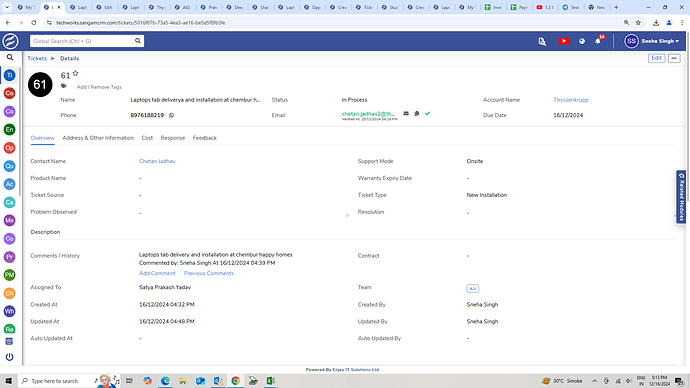Click the WhatsApp icon beside phone number
Screen dimensions: 690x388
click(x=172, y=115)
